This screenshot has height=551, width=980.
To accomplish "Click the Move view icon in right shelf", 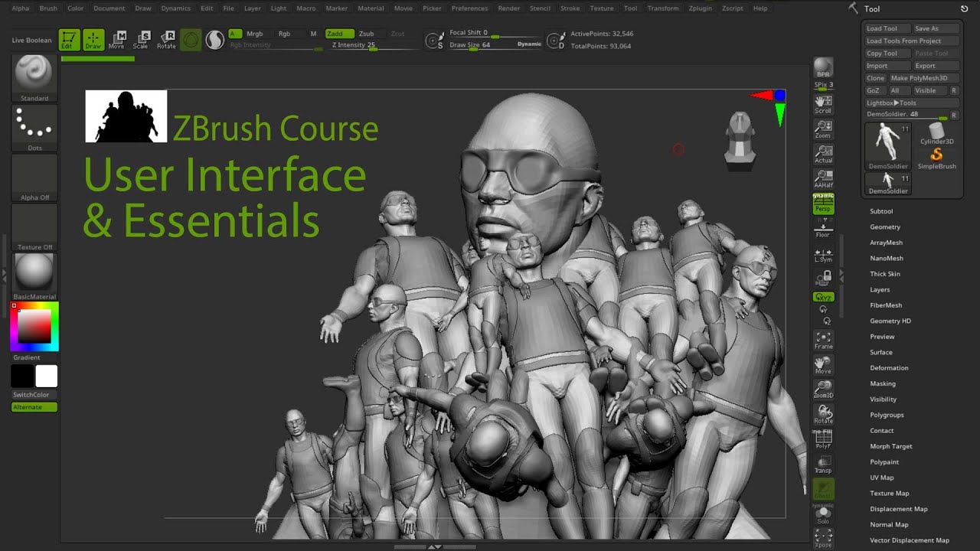I will (823, 365).
